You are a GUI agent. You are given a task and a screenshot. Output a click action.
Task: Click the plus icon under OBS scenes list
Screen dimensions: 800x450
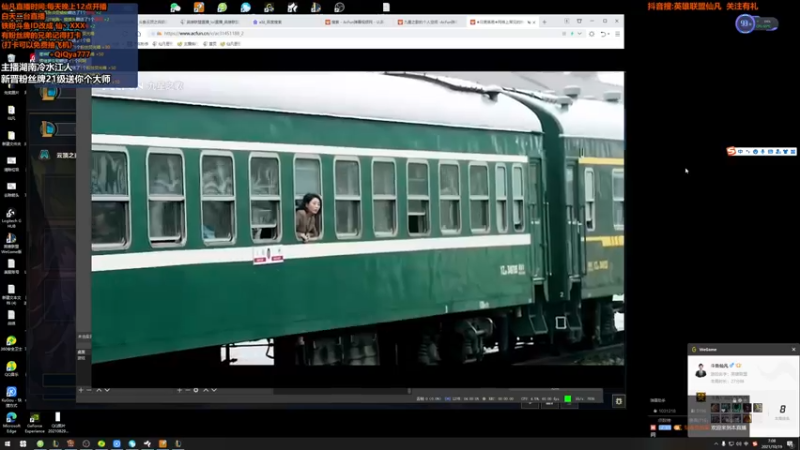click(81, 390)
